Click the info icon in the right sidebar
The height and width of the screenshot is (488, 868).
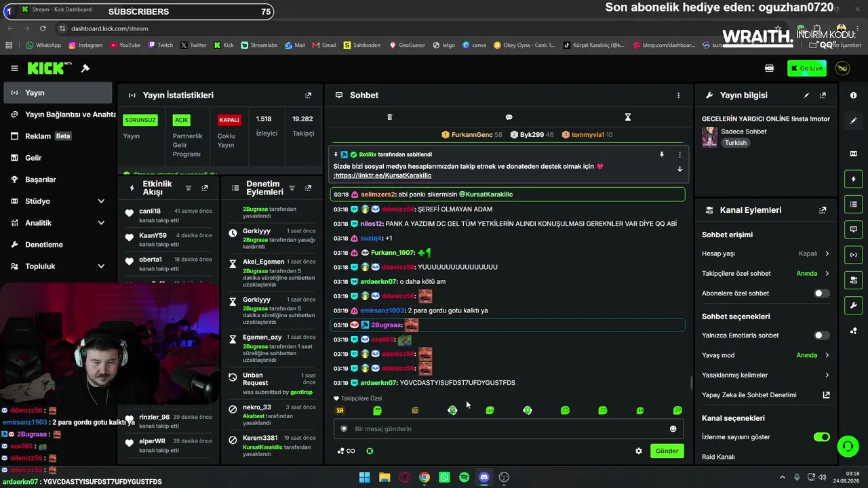(x=853, y=96)
